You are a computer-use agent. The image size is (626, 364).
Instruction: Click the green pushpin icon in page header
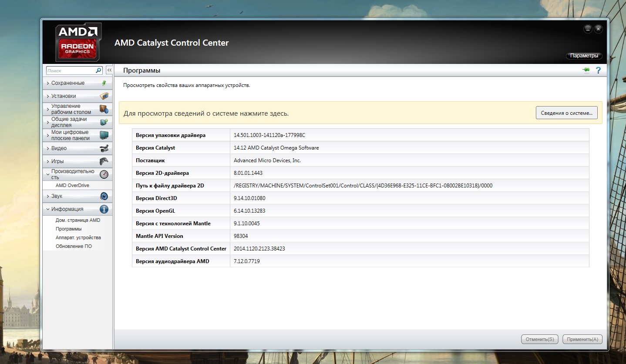coord(586,70)
